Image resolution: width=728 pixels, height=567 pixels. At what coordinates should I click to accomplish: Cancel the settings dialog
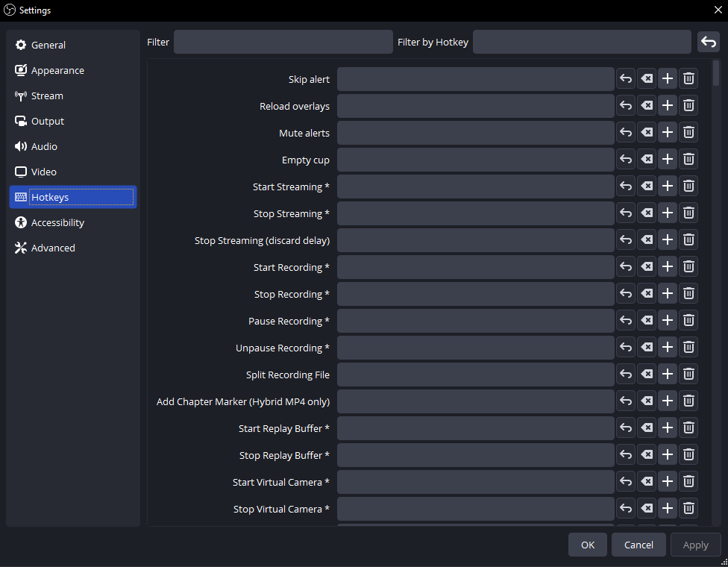click(638, 545)
